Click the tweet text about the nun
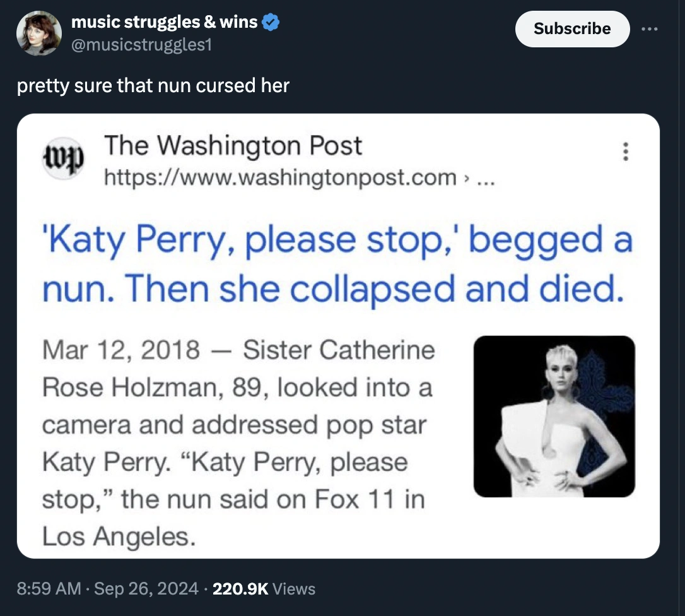Screen dimensions: 685x616 (x=153, y=85)
